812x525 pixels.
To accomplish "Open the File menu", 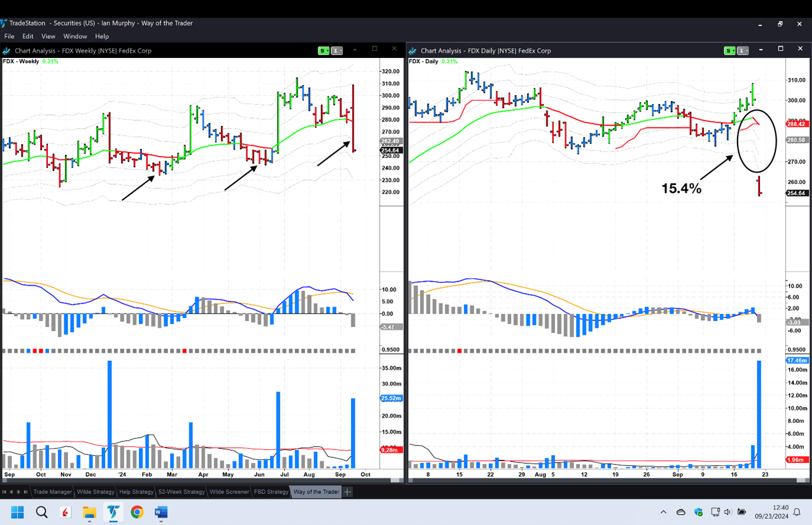I will click(x=9, y=37).
